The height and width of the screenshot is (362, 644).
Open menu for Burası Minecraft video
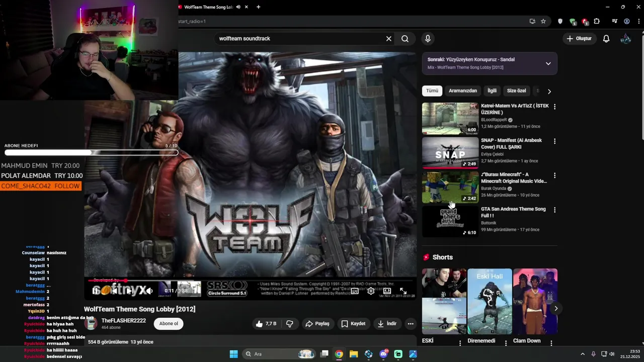555,175
